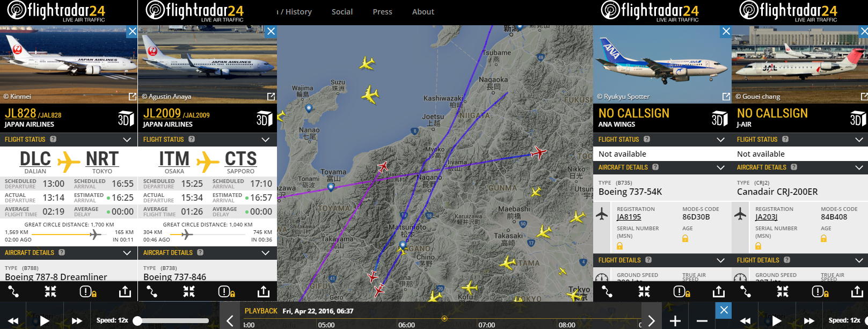The image size is (868, 329).
Task: Click registration link JA8195
Action: (629, 217)
